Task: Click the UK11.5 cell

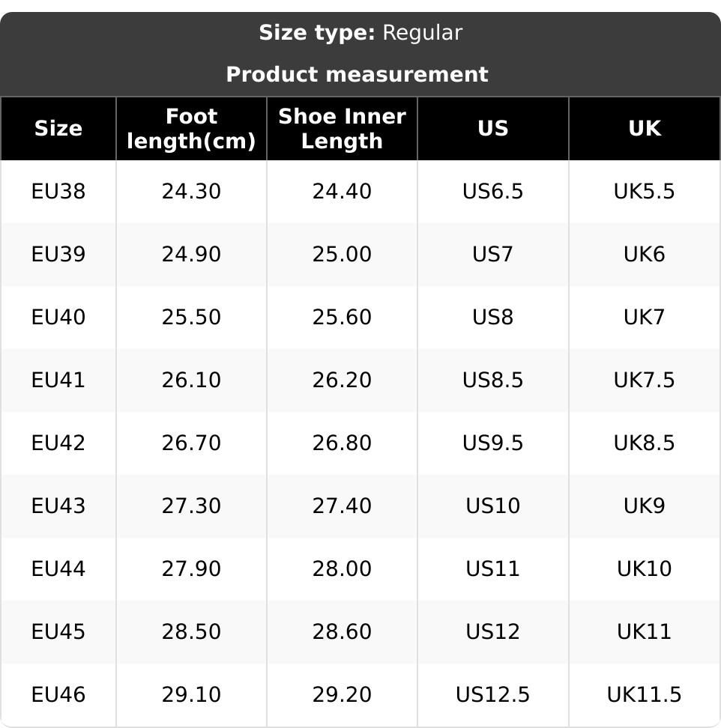Action: (x=644, y=695)
